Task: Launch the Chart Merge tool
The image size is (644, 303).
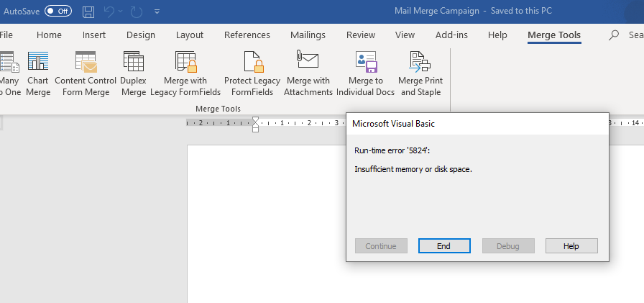Action: 38,73
